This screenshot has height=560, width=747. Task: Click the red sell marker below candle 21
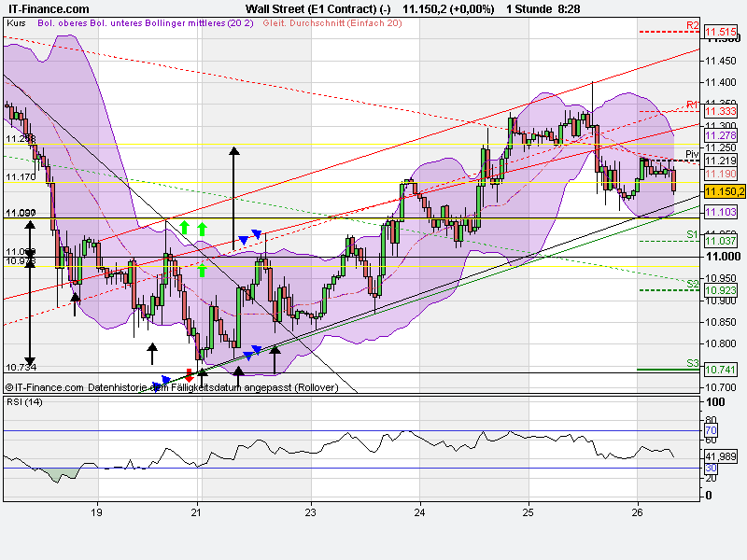pos(190,371)
